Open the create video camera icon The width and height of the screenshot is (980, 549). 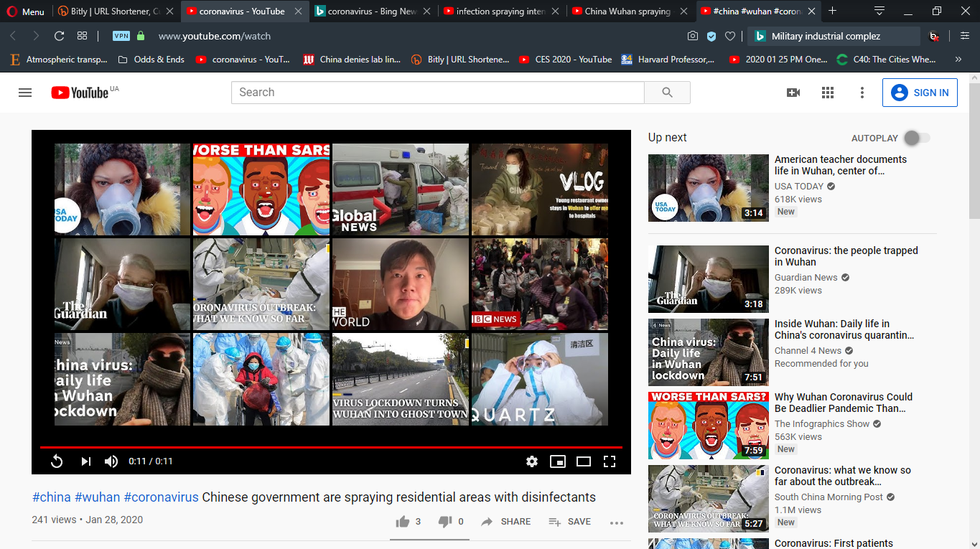pos(793,93)
